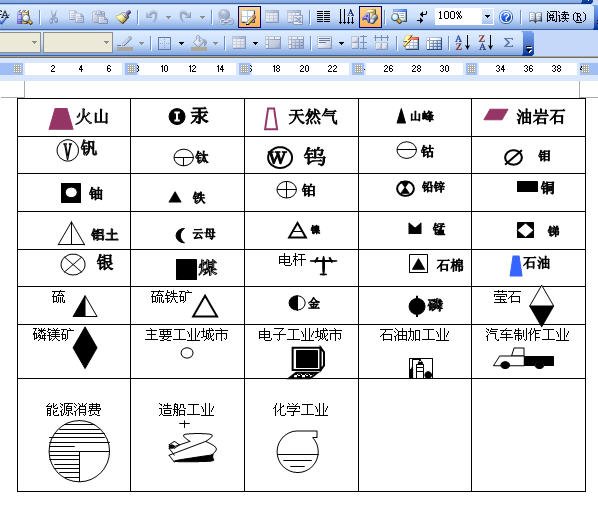Click Insert Table icon in standard toolbar
598x514 pixels.
tap(272, 17)
